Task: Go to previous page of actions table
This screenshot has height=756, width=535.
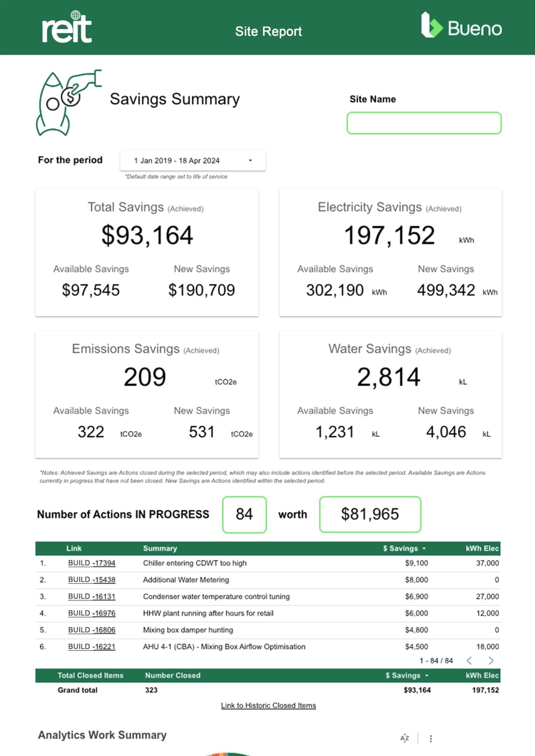Action: pos(469,661)
